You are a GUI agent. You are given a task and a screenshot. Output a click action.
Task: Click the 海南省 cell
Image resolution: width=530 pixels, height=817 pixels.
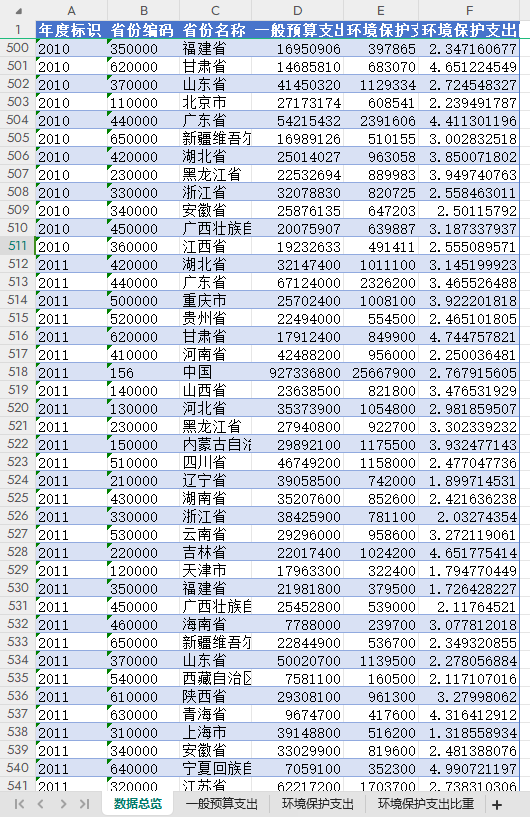[x=215, y=624]
